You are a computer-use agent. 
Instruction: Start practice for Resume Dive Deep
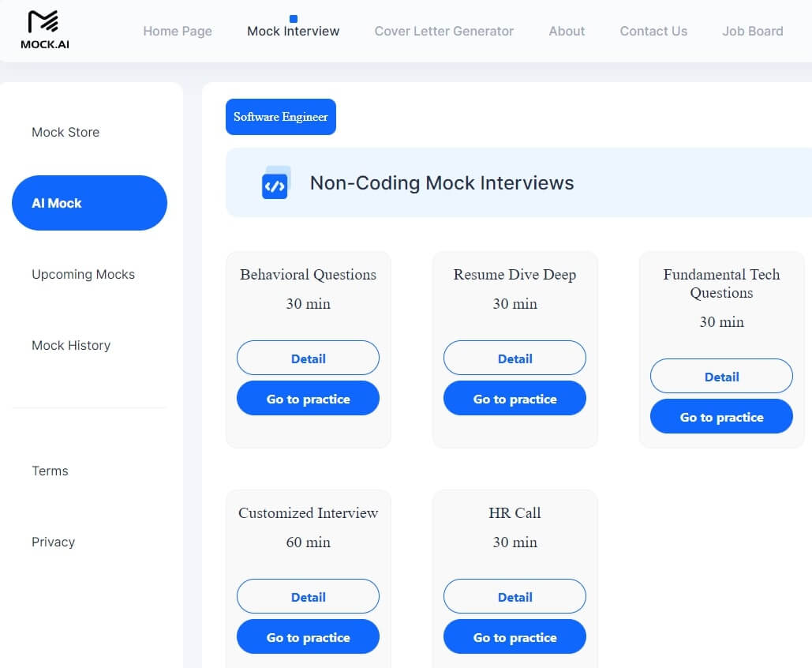coord(515,399)
